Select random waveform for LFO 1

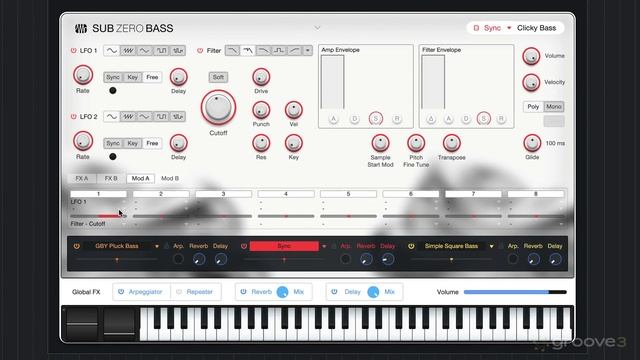178,51
